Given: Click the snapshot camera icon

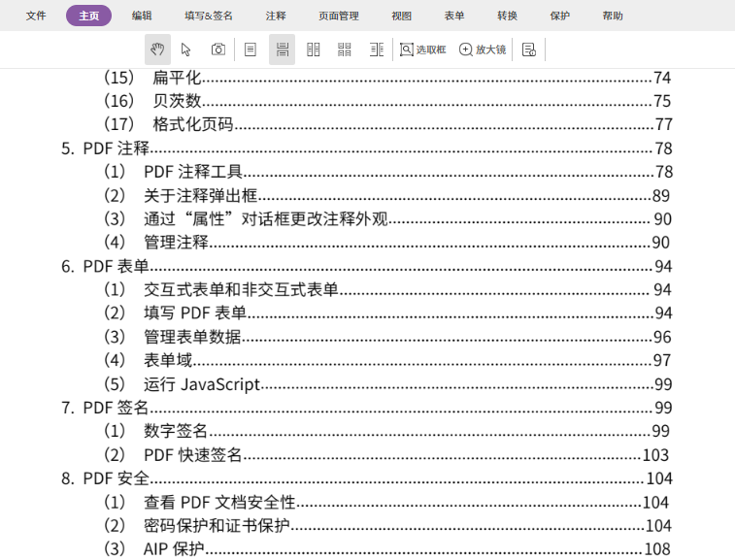Looking at the screenshot, I should click(x=218, y=49).
